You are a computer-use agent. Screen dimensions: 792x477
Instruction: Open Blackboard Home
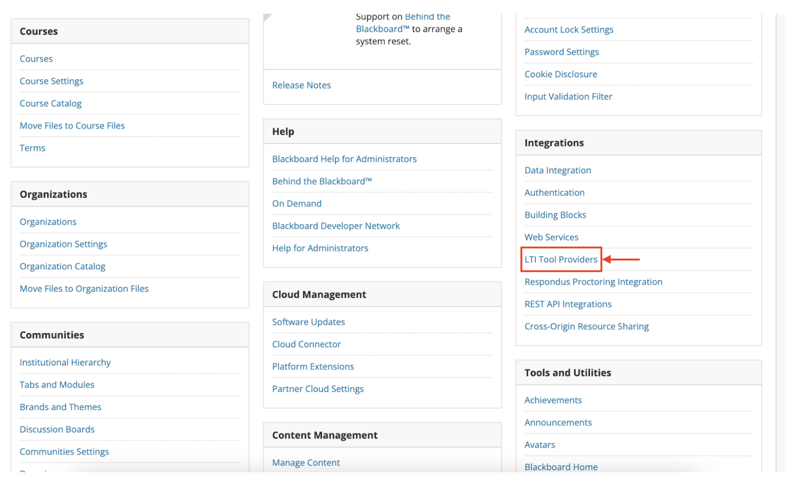click(x=561, y=466)
